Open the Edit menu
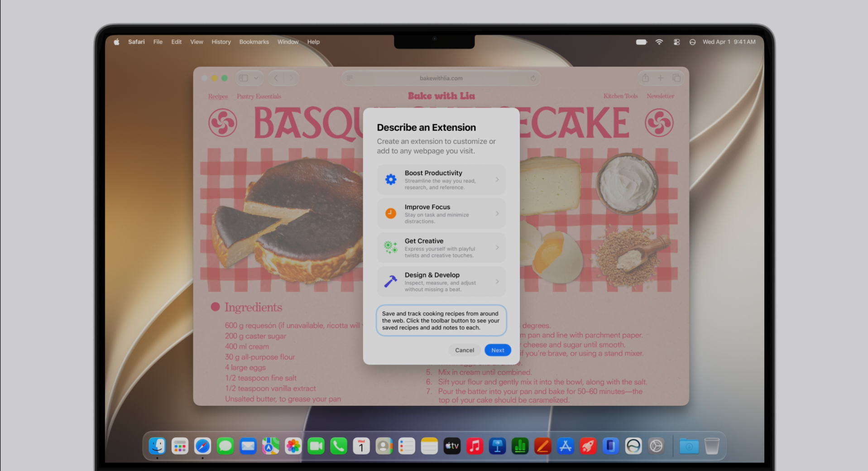The height and width of the screenshot is (471, 868). point(176,42)
